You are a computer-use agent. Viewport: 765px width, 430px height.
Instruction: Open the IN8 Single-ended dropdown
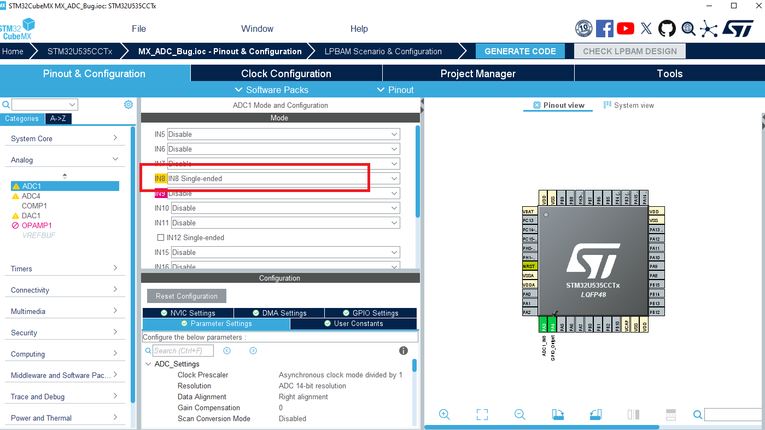pyautogui.click(x=283, y=179)
